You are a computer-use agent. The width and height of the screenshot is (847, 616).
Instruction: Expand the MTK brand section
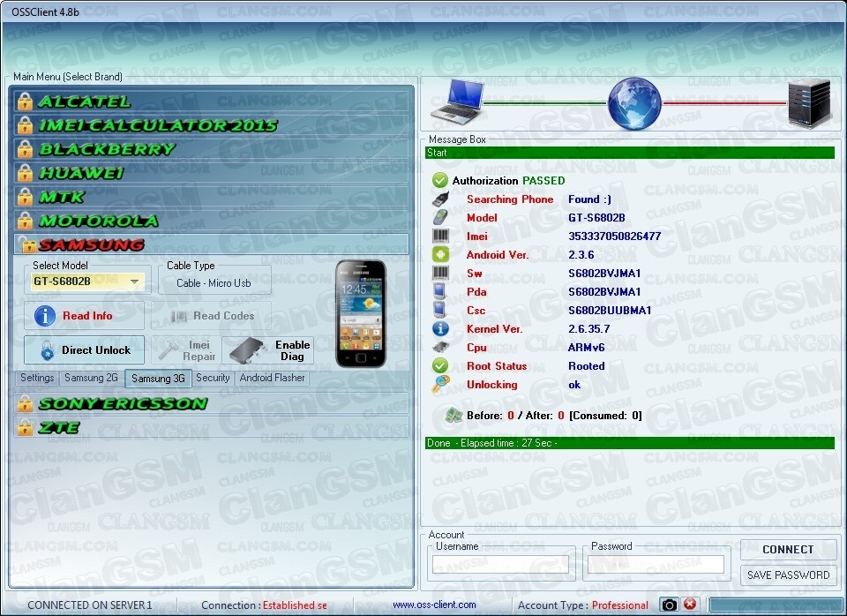[x=211, y=197]
